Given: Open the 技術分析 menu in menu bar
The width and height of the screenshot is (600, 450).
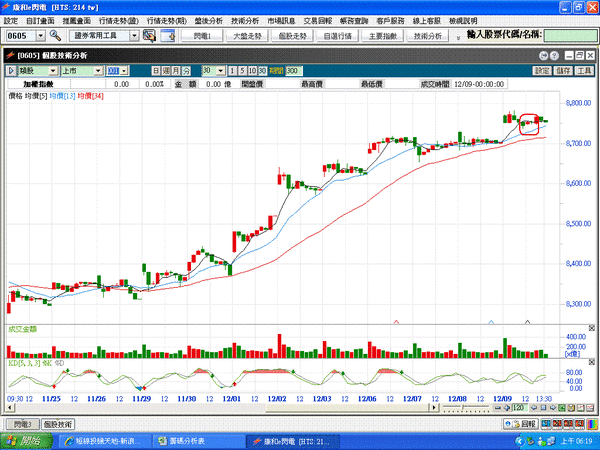Looking at the screenshot, I should tap(245, 21).
